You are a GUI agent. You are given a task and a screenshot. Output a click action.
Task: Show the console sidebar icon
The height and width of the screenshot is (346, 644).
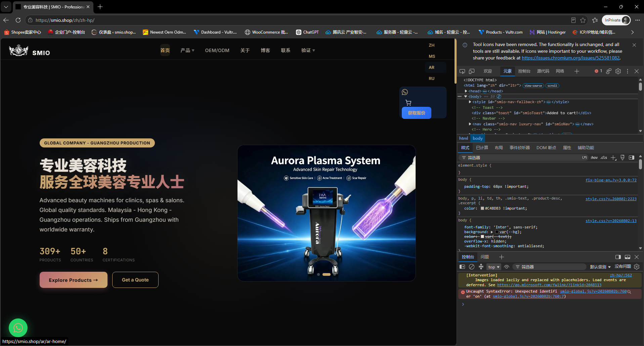pos(462,267)
